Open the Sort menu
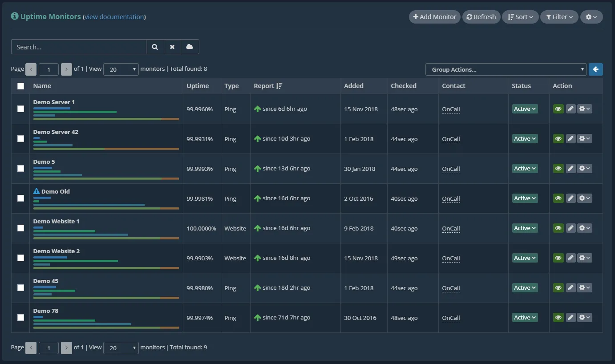The width and height of the screenshot is (615, 364). pyautogui.click(x=520, y=16)
